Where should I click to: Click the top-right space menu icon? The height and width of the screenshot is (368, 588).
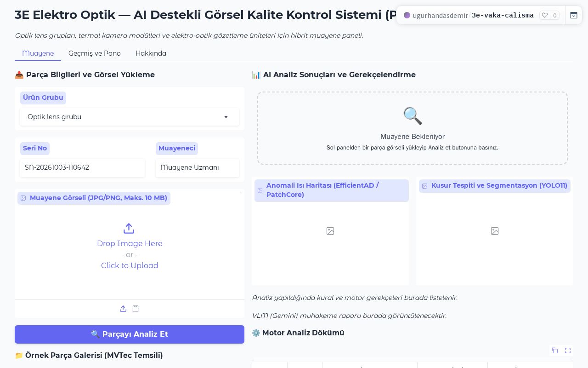coord(574,15)
